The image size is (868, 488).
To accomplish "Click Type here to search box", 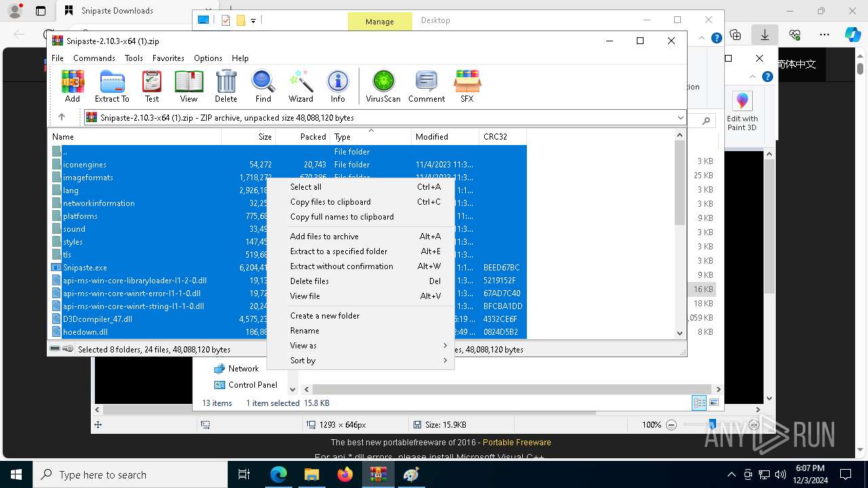I will point(130,474).
